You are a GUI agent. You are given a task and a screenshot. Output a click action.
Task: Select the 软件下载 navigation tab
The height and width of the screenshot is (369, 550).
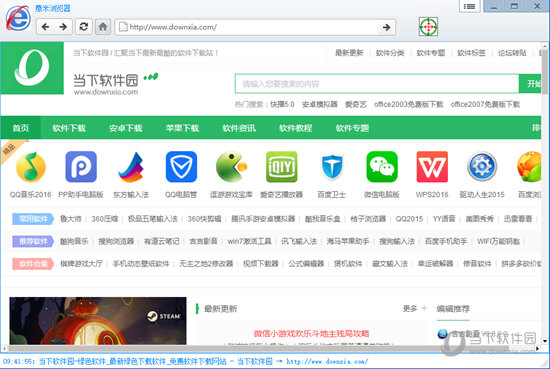[69, 128]
